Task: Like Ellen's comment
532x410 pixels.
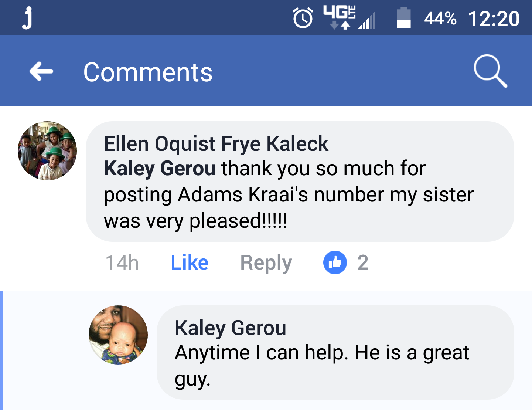Action: [190, 262]
